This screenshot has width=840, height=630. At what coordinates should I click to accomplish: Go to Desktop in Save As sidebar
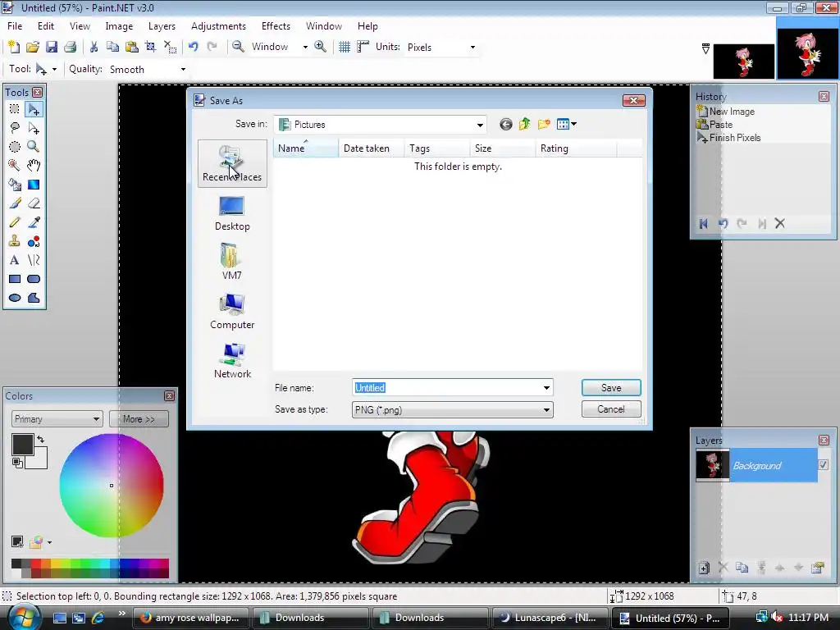(x=232, y=213)
